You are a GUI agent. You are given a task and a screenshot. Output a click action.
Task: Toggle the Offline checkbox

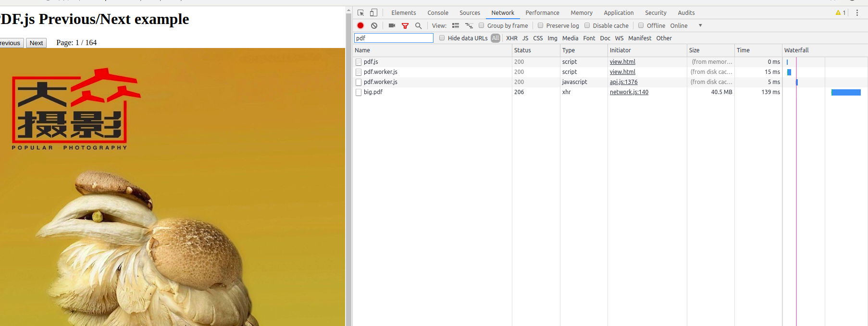pos(641,25)
